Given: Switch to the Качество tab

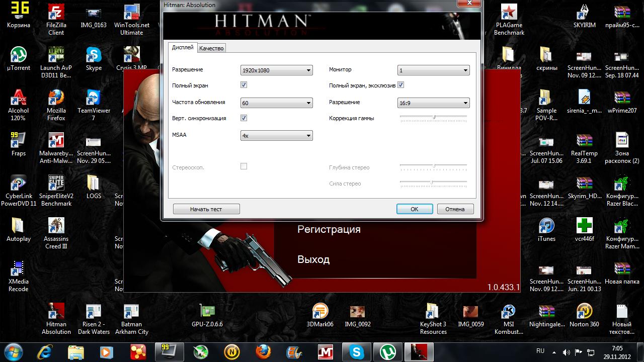Looking at the screenshot, I should (x=211, y=48).
